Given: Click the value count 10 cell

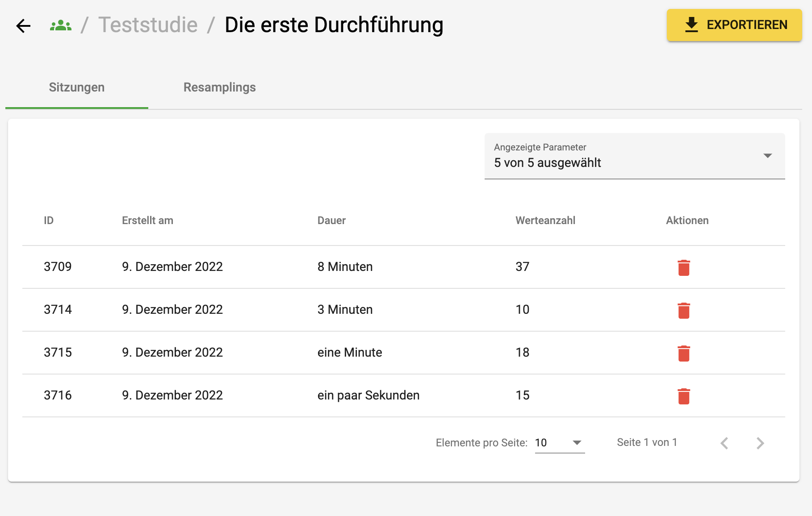Looking at the screenshot, I should pos(522,309).
